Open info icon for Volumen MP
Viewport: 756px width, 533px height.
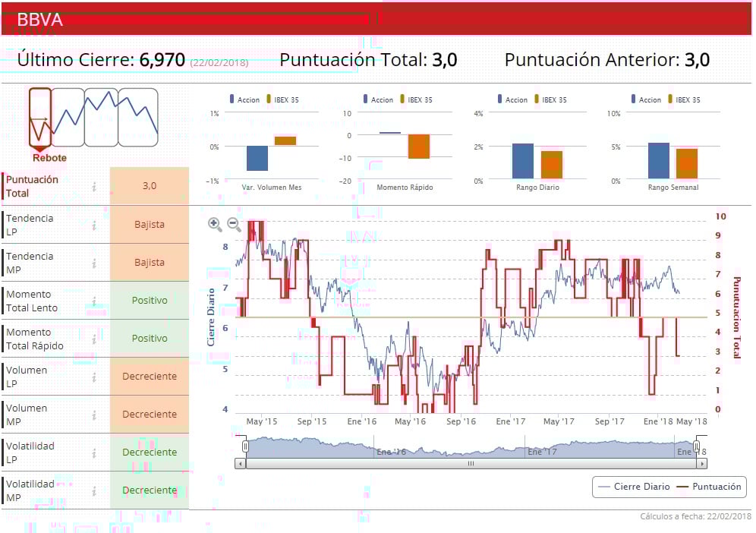click(x=94, y=415)
